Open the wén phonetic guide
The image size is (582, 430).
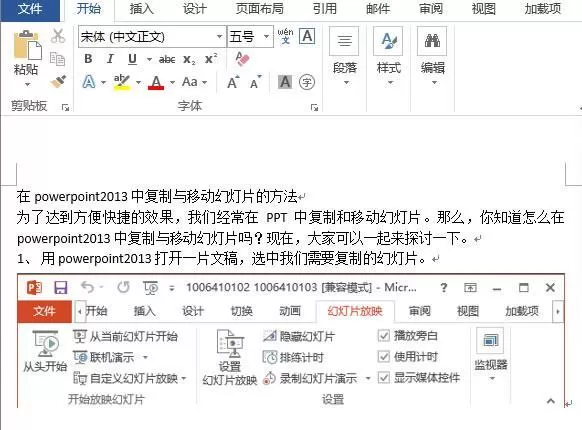[x=285, y=36]
